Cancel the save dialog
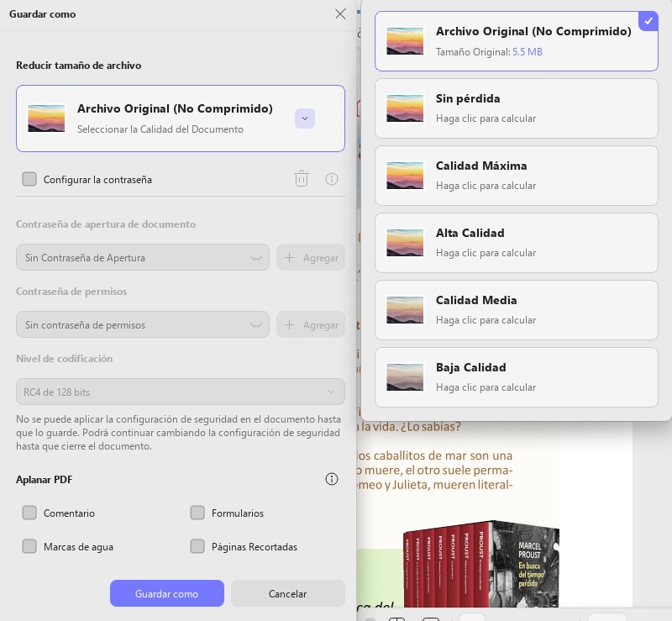Viewport: 672px width, 621px height. click(287, 593)
